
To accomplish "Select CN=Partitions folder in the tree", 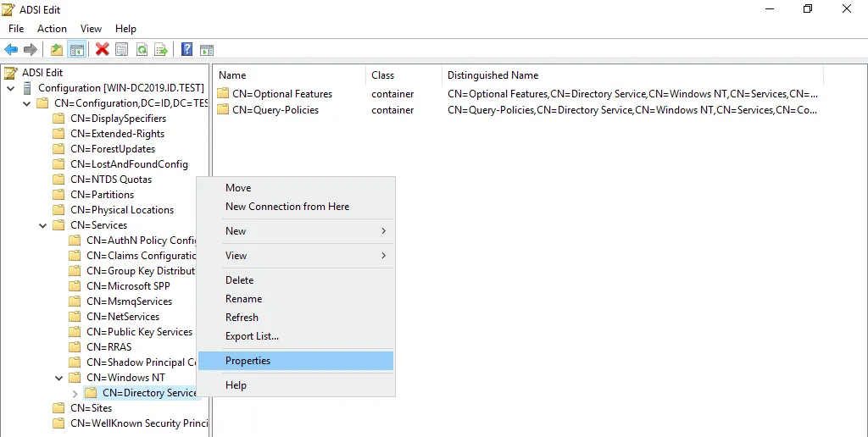I will click(102, 195).
